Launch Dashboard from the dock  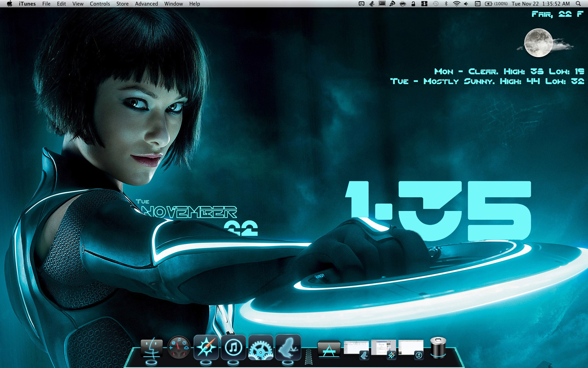click(179, 348)
